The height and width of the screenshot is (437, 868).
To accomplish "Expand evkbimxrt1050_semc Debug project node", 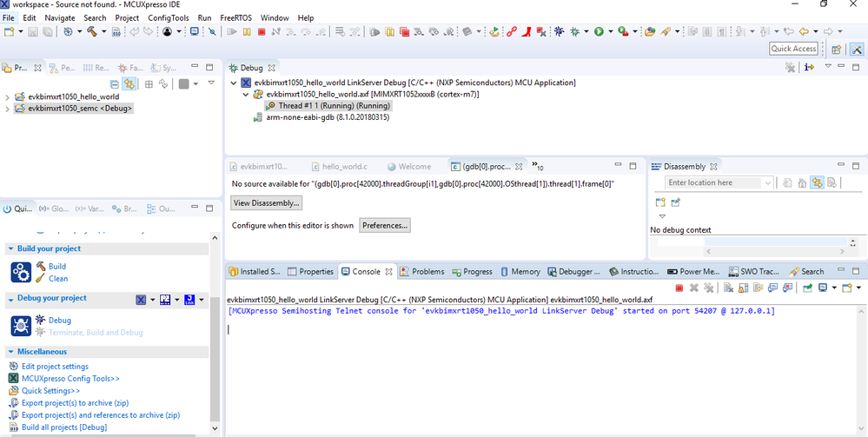I will click(x=7, y=109).
